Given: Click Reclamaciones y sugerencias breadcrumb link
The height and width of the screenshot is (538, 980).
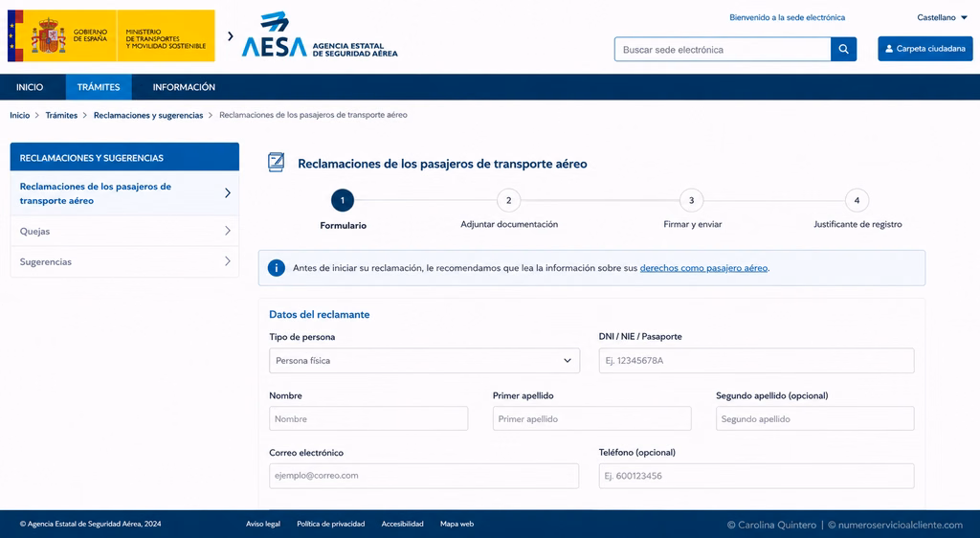Looking at the screenshot, I should (148, 115).
